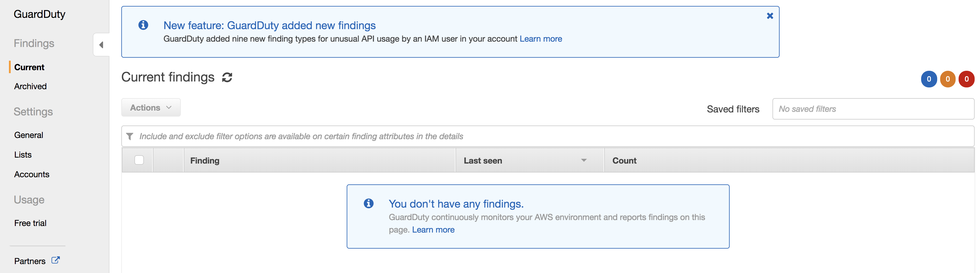Click the blue low-severity count badge
The height and width of the screenshot is (273, 980).
tap(929, 79)
